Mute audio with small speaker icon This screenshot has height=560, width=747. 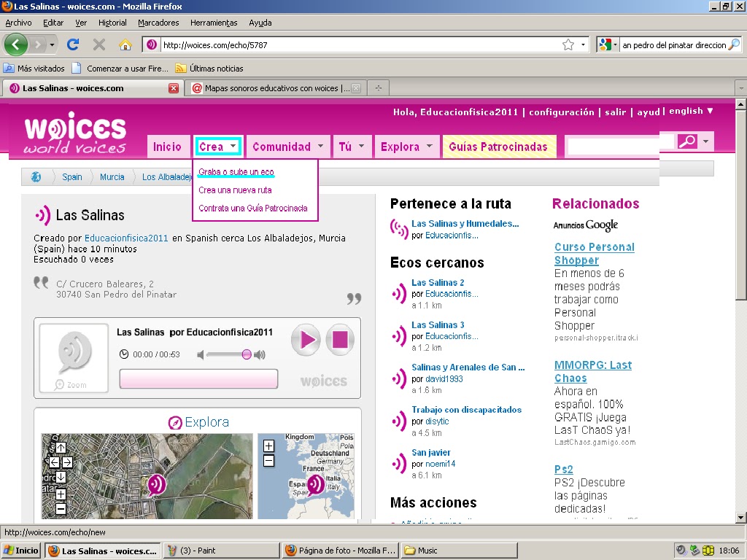tap(201, 355)
